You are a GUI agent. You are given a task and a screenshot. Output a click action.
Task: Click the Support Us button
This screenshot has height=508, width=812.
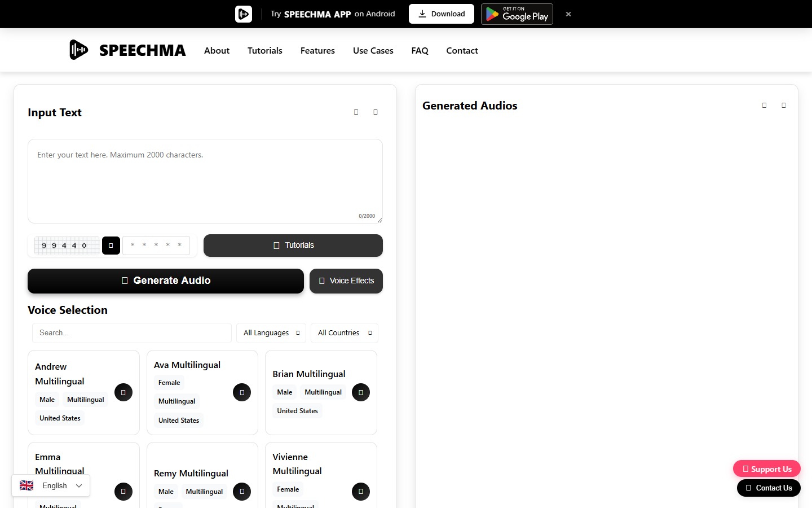click(767, 468)
